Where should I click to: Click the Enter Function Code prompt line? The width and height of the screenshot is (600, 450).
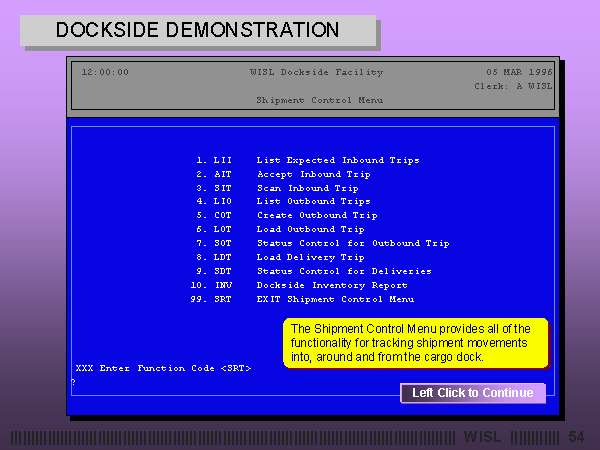[162, 368]
